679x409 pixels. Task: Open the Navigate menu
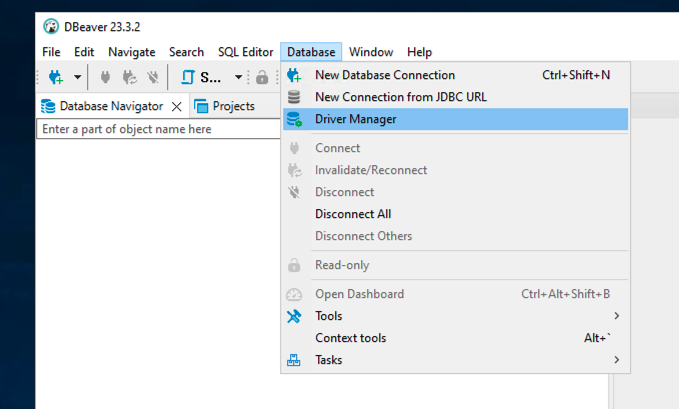click(x=132, y=52)
